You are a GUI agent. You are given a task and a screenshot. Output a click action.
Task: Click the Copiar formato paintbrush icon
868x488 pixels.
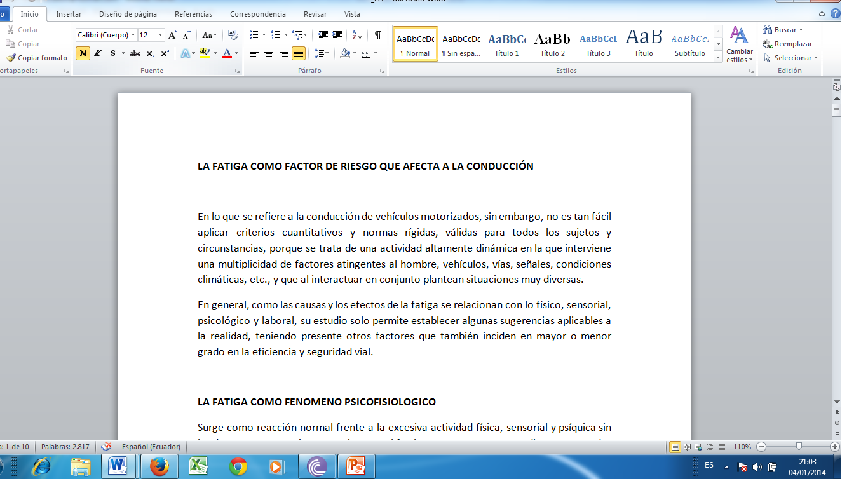[11, 58]
